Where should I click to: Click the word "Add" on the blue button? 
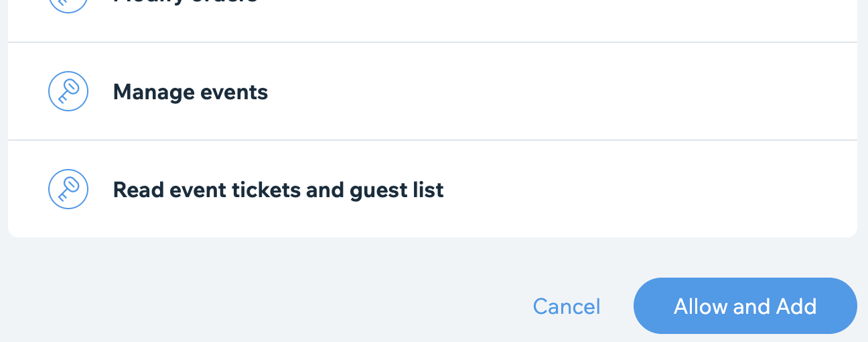pos(796,306)
